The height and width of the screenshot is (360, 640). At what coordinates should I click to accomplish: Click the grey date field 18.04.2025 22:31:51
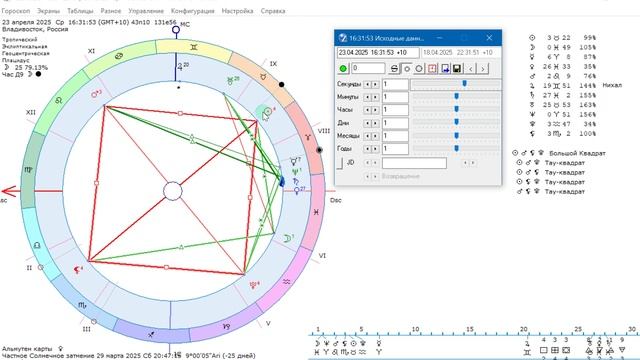460,53
